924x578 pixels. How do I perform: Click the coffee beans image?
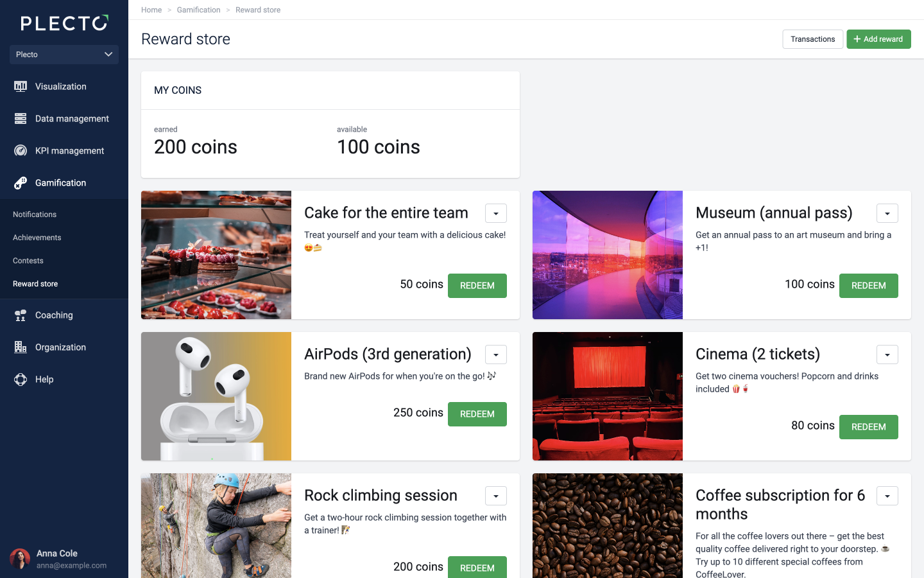608,525
